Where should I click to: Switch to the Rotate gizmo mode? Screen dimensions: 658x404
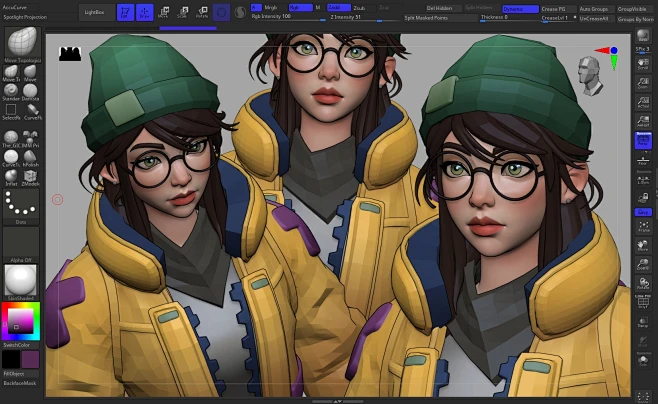(x=202, y=12)
